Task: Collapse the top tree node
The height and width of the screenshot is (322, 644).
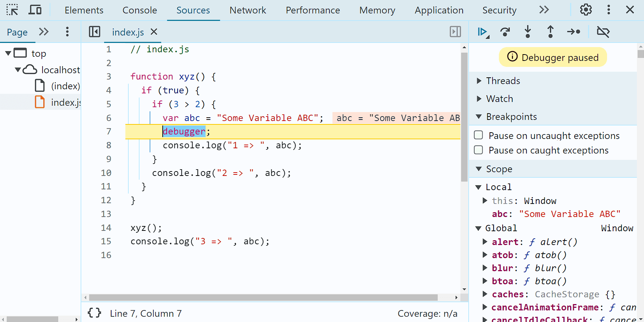Action: click(x=8, y=53)
